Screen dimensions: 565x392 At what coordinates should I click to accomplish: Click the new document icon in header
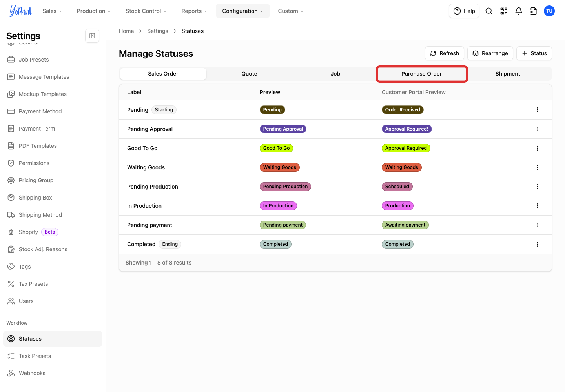coord(534,11)
